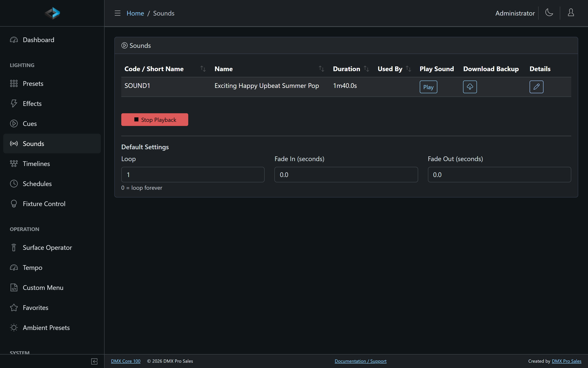
Task: Select Schedules menu entry
Action: pos(52,184)
